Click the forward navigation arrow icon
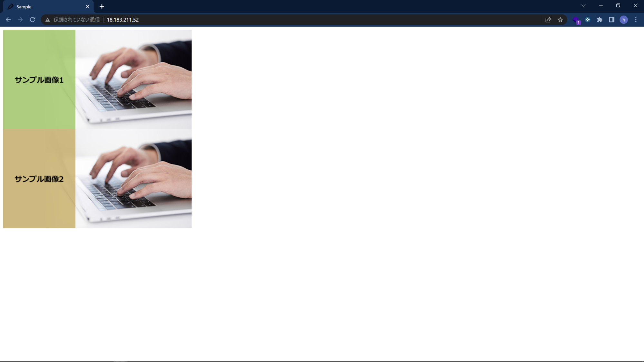Viewport: 644px width, 362px height. point(20,19)
